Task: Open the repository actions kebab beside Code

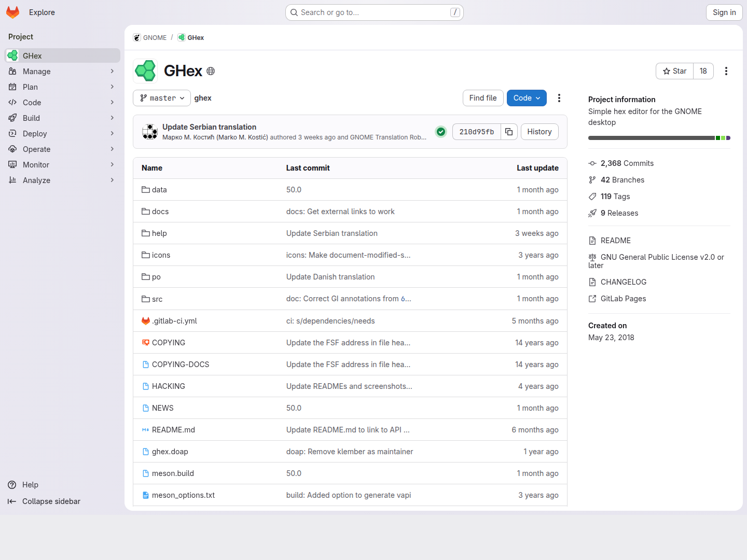Action: 559,98
